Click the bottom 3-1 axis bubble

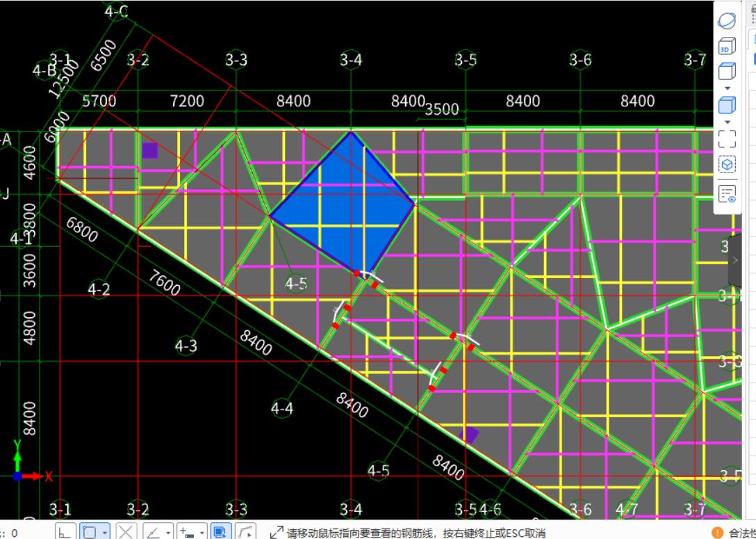point(60,508)
